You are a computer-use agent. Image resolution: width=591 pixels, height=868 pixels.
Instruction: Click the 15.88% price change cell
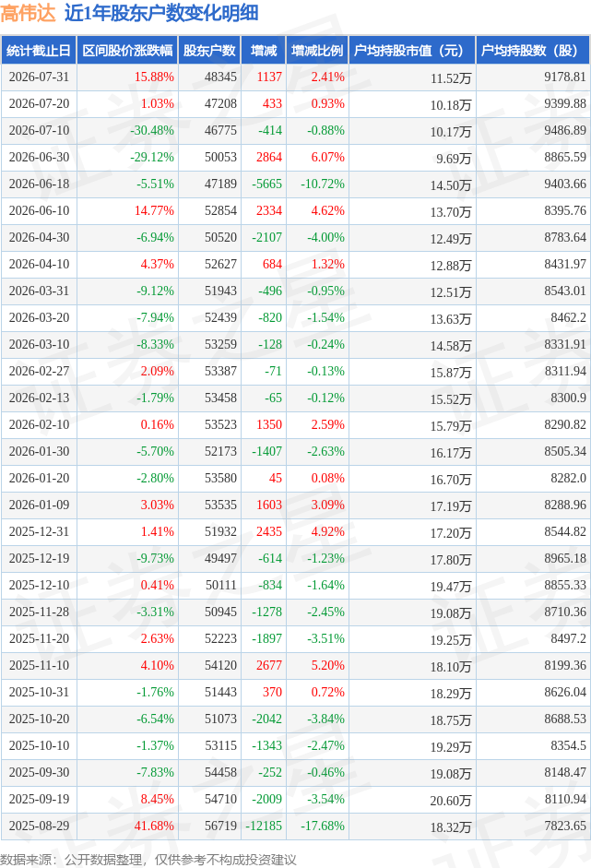tap(154, 77)
